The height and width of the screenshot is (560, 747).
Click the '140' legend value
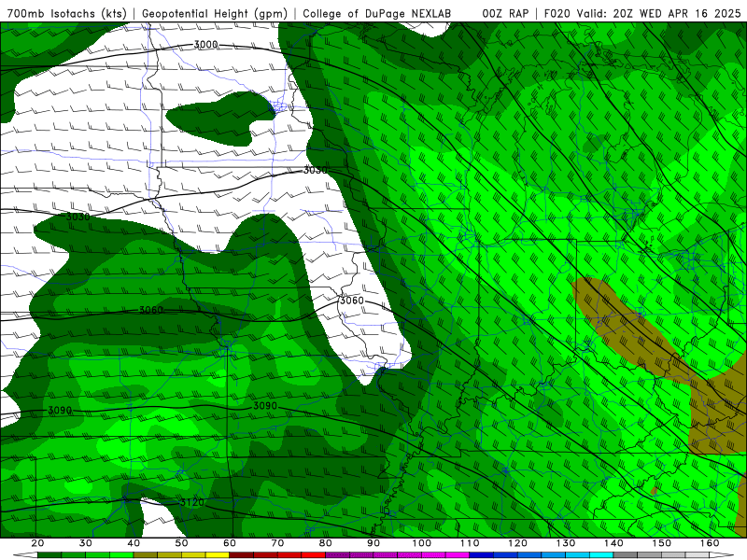coord(614,543)
